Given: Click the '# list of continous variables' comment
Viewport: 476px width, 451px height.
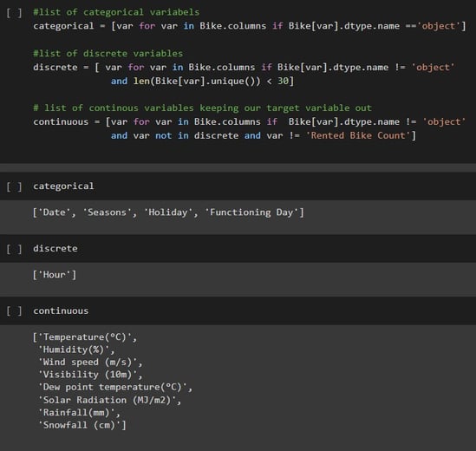Looking at the screenshot, I should (202, 108).
